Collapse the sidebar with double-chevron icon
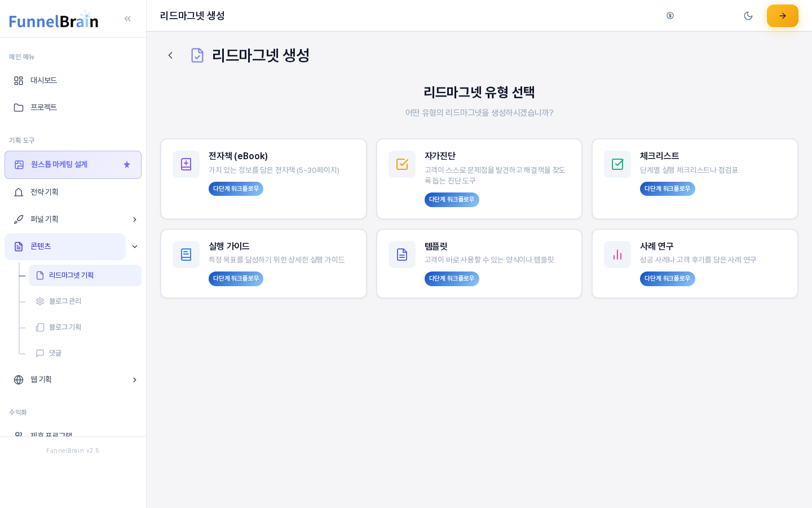This screenshot has width=812, height=508. click(x=127, y=19)
